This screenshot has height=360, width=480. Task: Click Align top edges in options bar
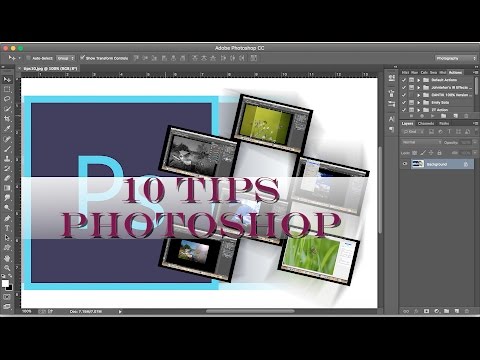coord(136,58)
